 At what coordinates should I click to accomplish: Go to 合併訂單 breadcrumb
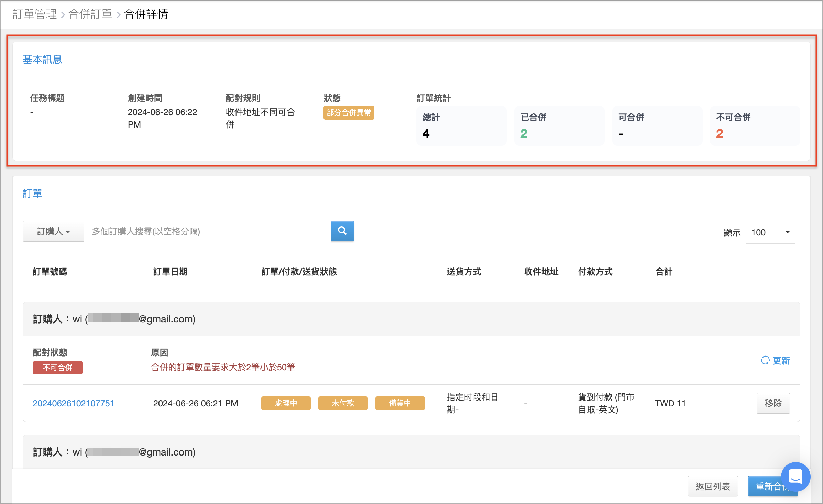tap(90, 14)
